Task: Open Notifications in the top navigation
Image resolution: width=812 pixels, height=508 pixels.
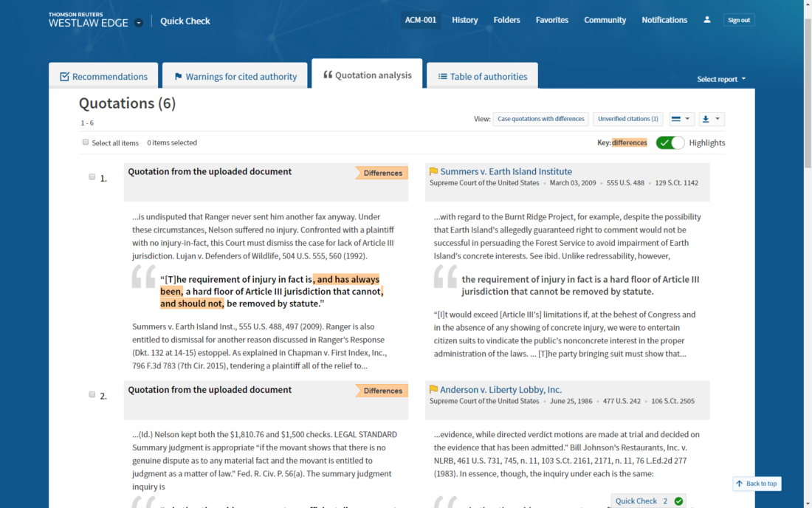Action: 664,20
